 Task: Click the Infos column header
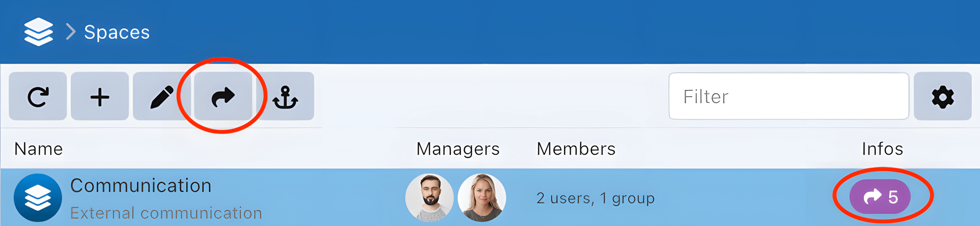(x=882, y=149)
